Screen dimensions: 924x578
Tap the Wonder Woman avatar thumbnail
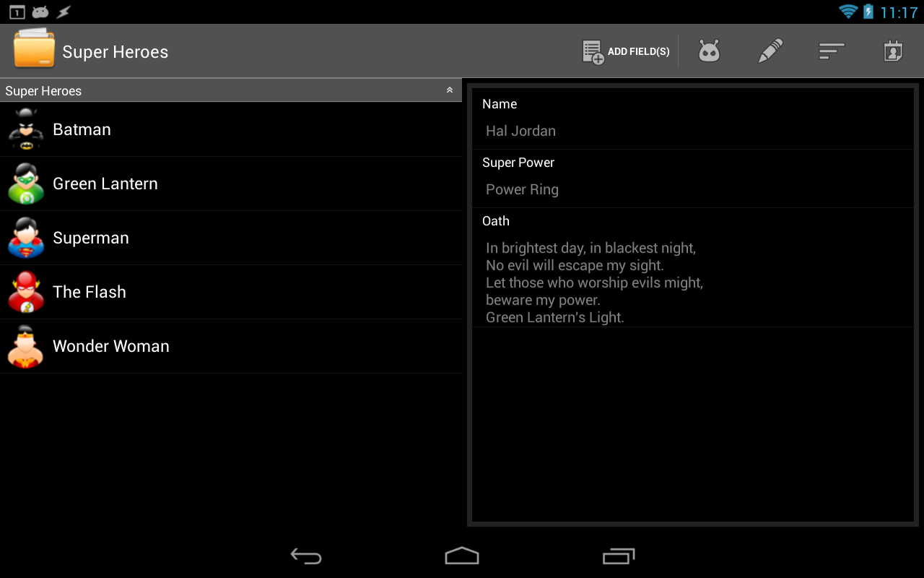pos(26,346)
